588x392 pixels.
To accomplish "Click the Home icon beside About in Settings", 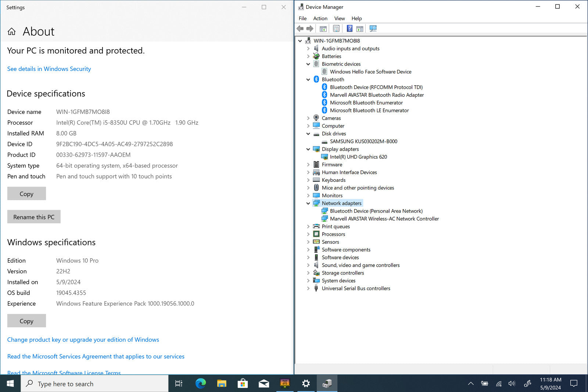I will coord(12,32).
